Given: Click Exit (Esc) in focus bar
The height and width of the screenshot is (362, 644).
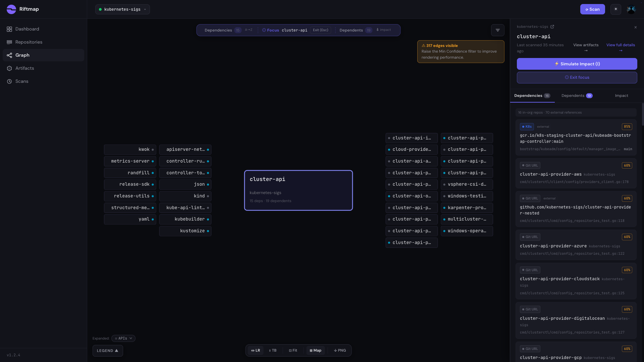Looking at the screenshot, I should coord(320,30).
